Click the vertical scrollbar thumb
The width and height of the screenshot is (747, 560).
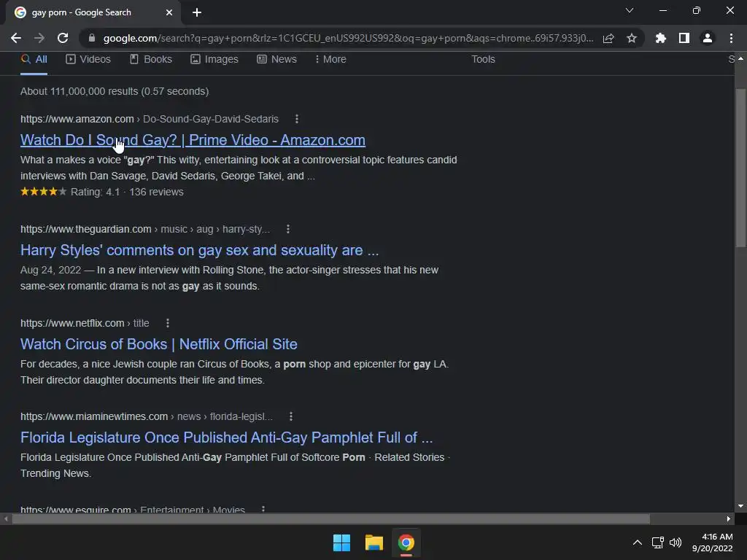coord(741,168)
